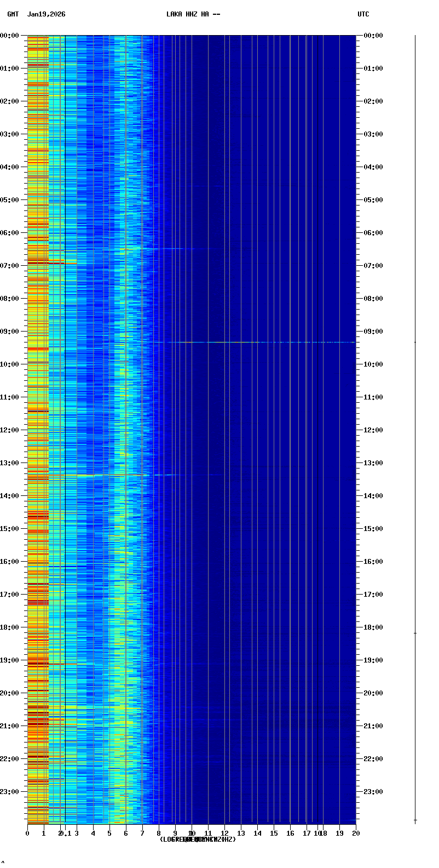The image size is (439, 868).
Task: Click the 13 Hz frequency axis label
Action: tap(241, 833)
